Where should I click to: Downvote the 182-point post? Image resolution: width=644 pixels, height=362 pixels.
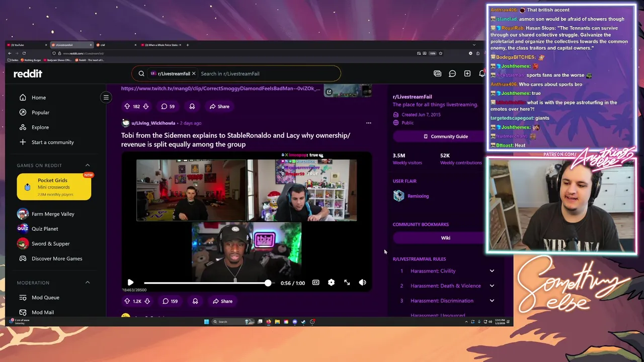coord(146,107)
